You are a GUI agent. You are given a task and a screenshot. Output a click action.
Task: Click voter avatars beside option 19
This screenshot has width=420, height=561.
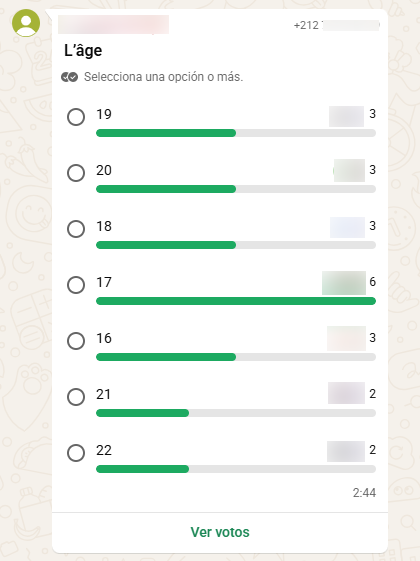click(346, 116)
